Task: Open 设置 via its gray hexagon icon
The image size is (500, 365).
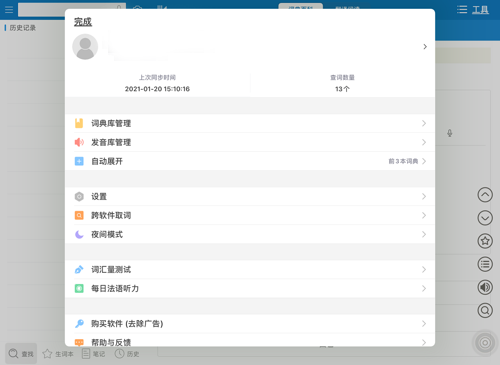Action: tap(79, 197)
